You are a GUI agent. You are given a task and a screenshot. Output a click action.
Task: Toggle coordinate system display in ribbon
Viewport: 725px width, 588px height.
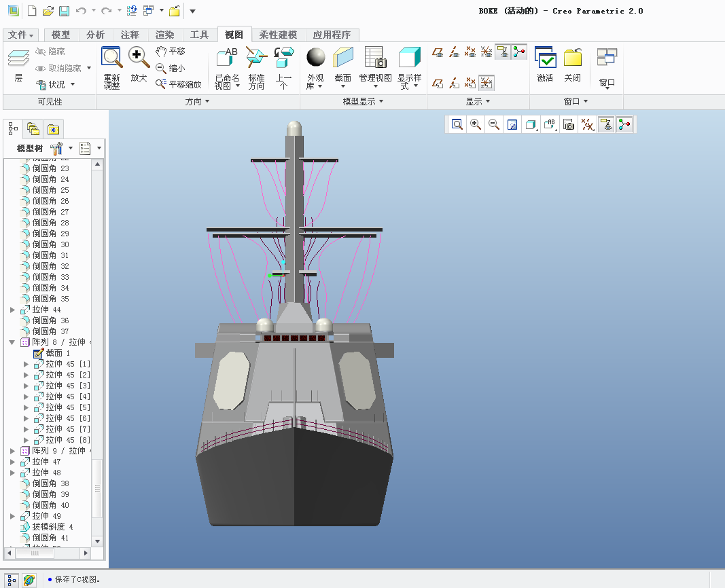[486, 52]
